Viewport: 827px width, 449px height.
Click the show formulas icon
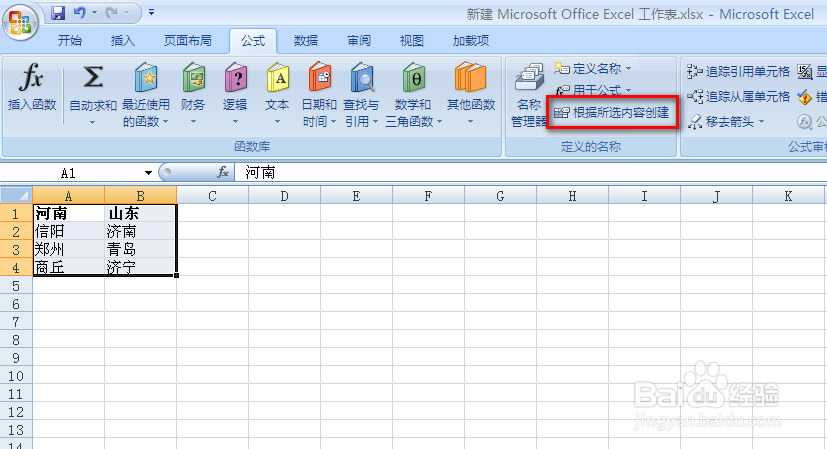click(804, 71)
